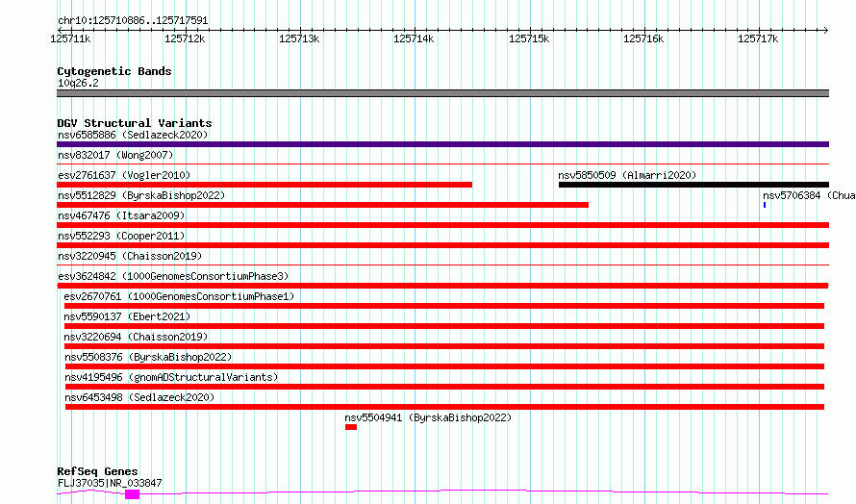Select the small blue nsv5706384 marker
This screenshot has height=504, width=856.
(765, 205)
